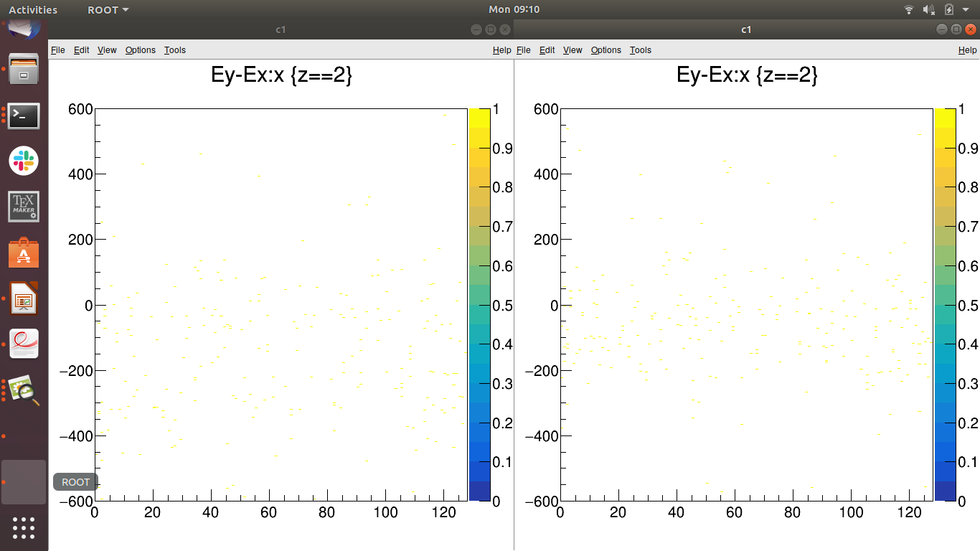Open the battery status icon

(949, 9)
